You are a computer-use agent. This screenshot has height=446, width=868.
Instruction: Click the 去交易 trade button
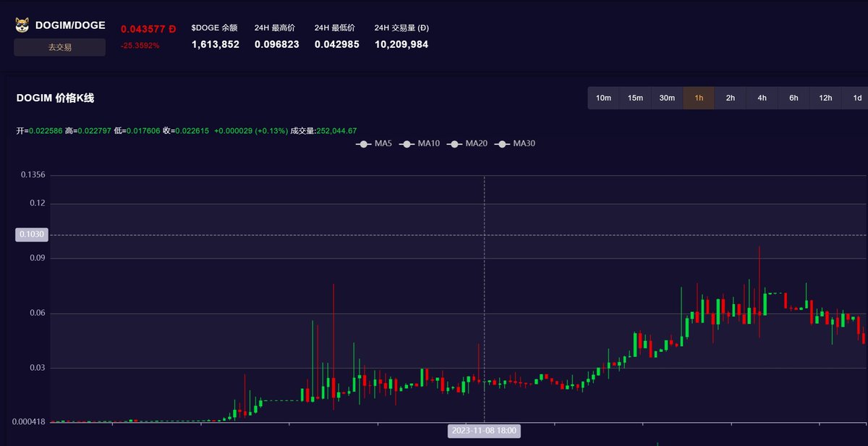(x=59, y=46)
